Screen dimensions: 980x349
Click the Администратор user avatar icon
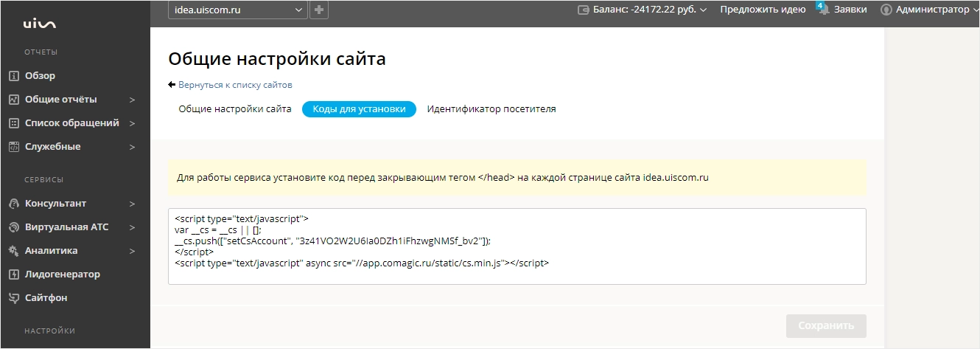886,10
